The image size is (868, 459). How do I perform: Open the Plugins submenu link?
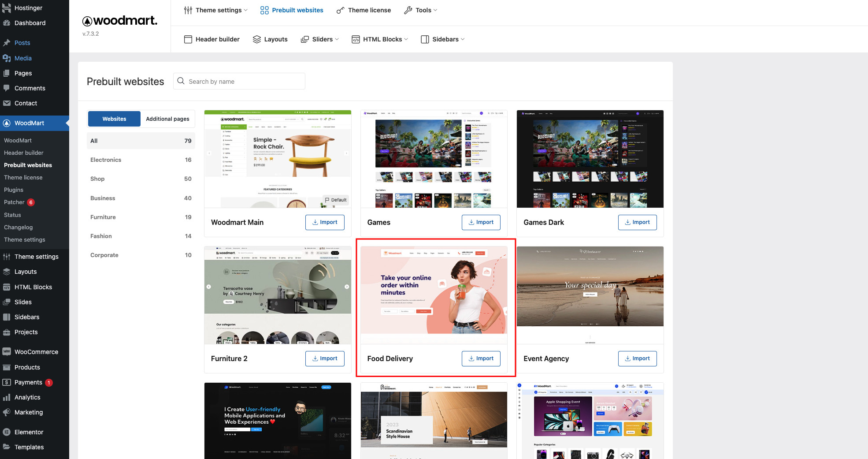tap(14, 190)
